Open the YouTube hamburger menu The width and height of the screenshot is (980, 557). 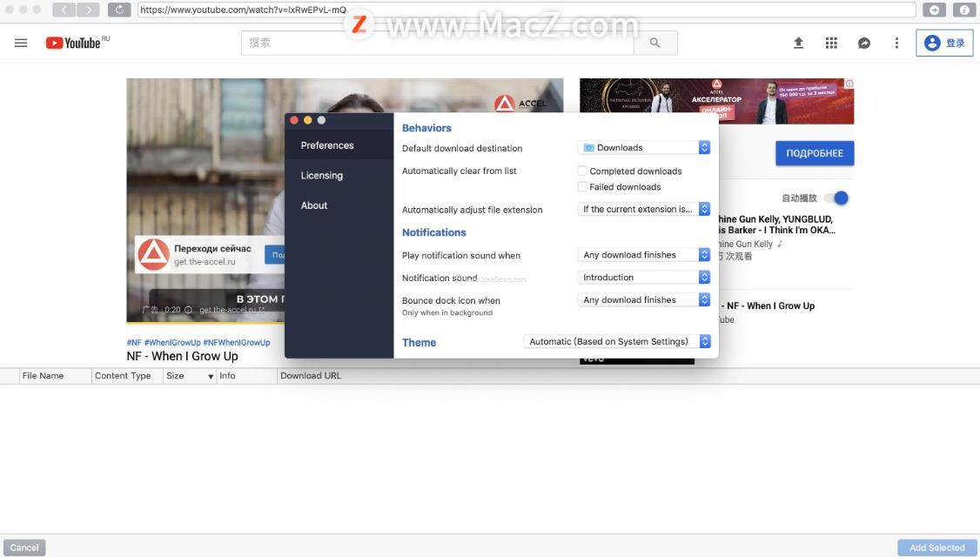click(21, 43)
